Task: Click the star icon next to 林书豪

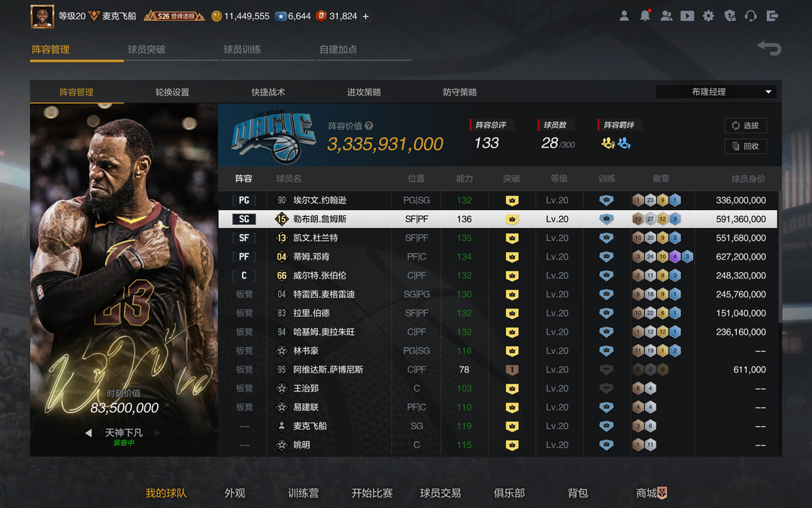Action: coord(281,351)
